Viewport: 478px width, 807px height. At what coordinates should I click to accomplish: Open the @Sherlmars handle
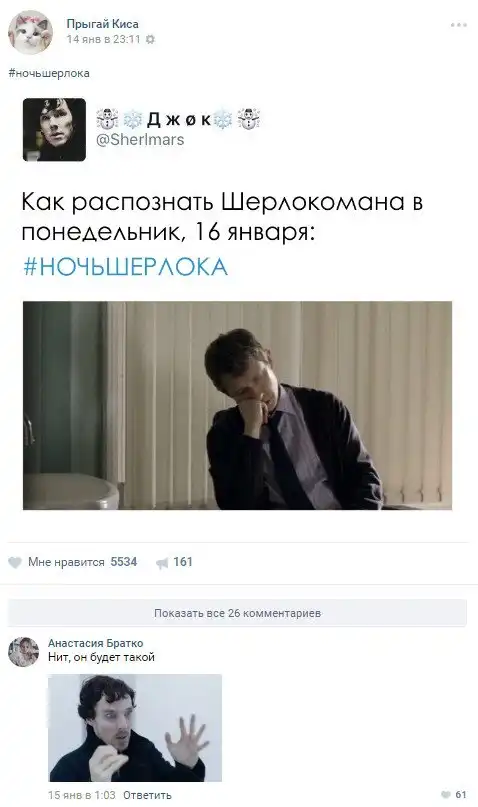[x=140, y=139]
